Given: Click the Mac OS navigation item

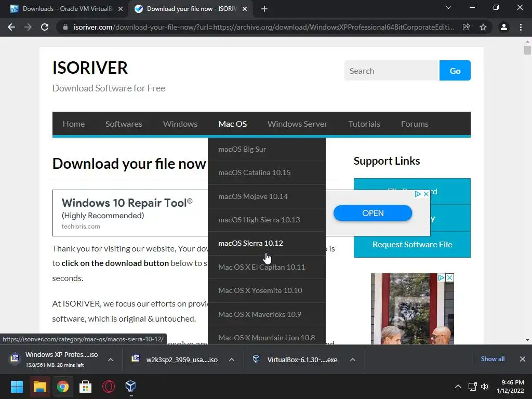Looking at the screenshot, I should 232,124.
